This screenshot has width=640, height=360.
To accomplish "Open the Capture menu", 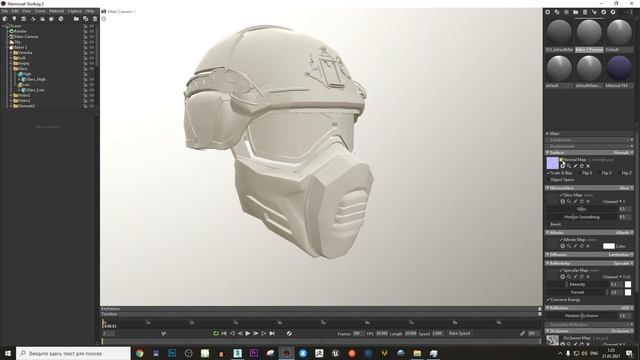I will pos(75,11).
